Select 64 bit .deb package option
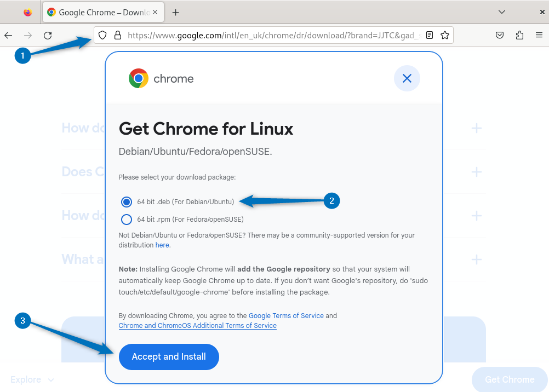This screenshot has height=392, width=549. pos(127,202)
